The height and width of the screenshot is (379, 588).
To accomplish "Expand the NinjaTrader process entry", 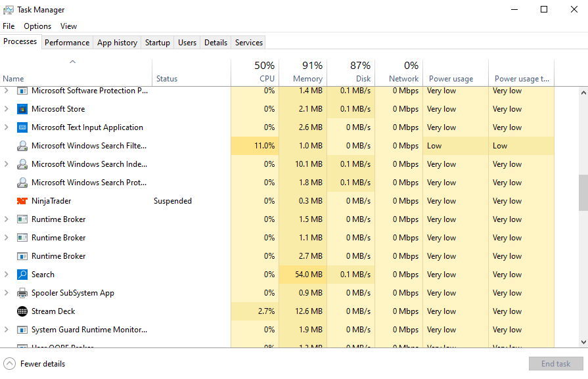I will [x=7, y=201].
